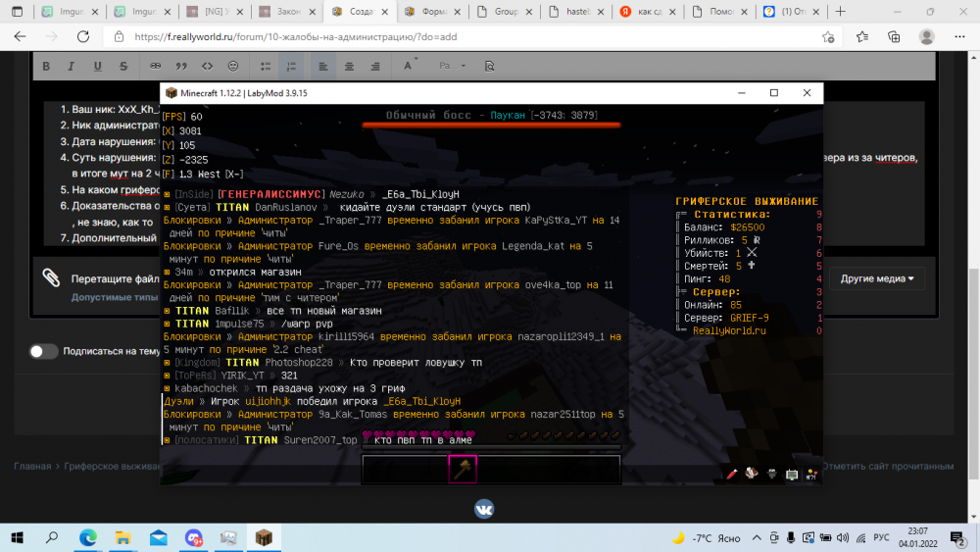Open the browser profile avatar
This screenshot has height=552, width=980.
(x=926, y=37)
